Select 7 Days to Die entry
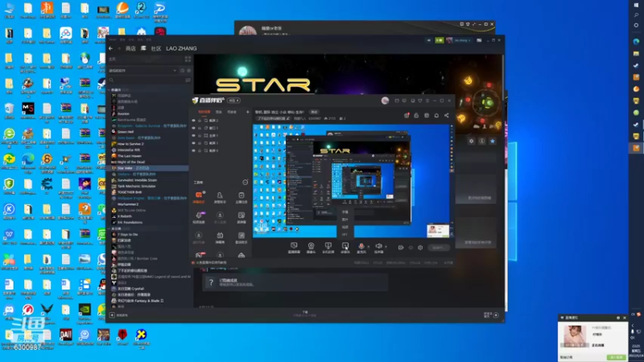 (x=127, y=234)
